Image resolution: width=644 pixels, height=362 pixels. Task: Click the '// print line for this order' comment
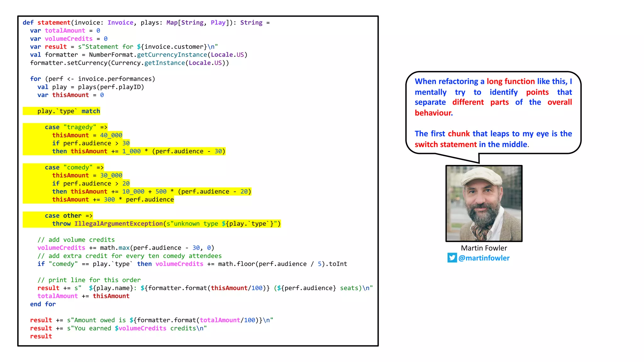[x=89, y=280]
